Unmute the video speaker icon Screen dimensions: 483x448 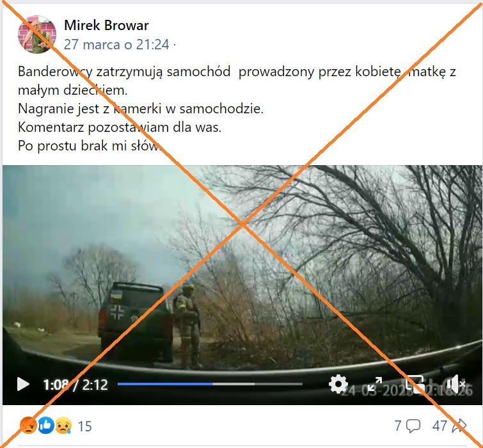click(x=455, y=384)
